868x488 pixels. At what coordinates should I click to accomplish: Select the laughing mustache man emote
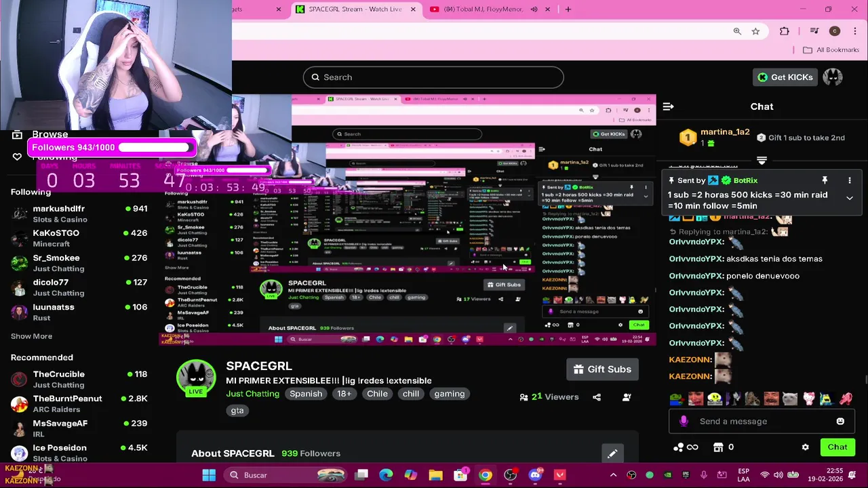coord(770,399)
